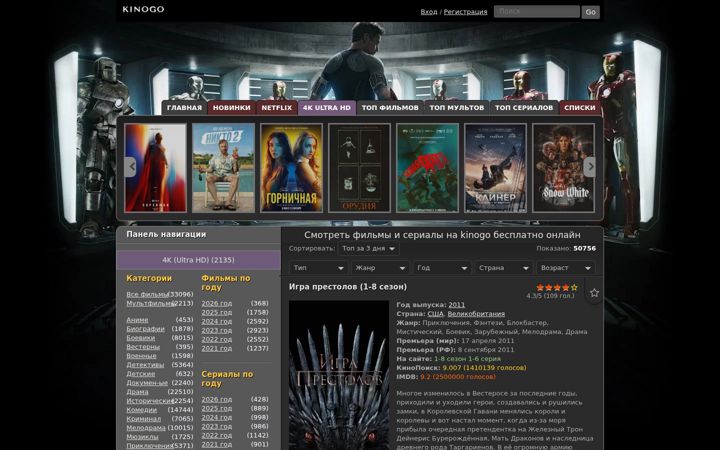
Task: Open Топ за 3 дня sort dropdown
Action: pos(369,248)
